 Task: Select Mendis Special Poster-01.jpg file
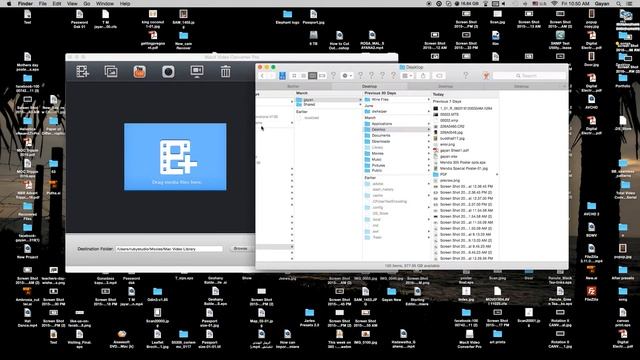465,168
